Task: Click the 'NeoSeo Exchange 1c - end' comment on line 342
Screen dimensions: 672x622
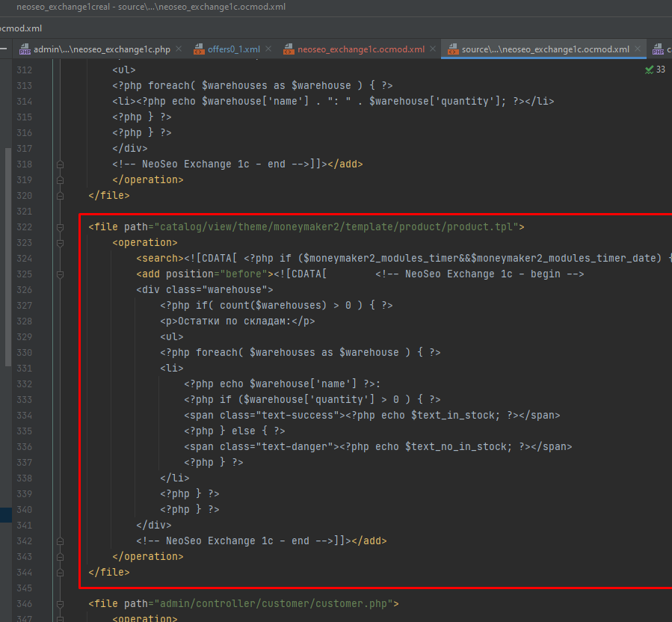Action: pyautogui.click(x=235, y=541)
